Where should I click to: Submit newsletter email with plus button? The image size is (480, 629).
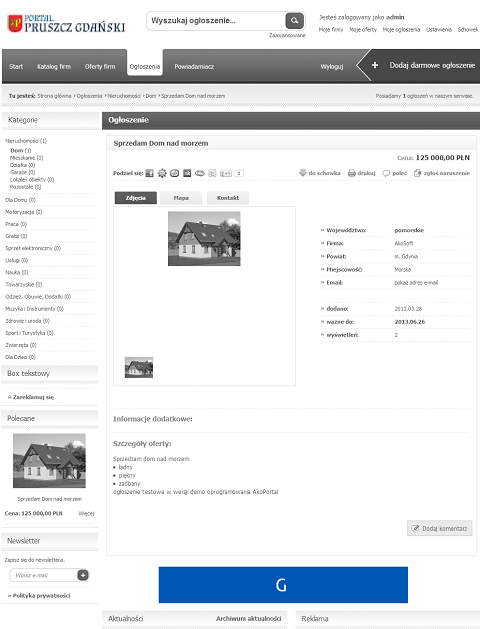[x=83, y=575]
